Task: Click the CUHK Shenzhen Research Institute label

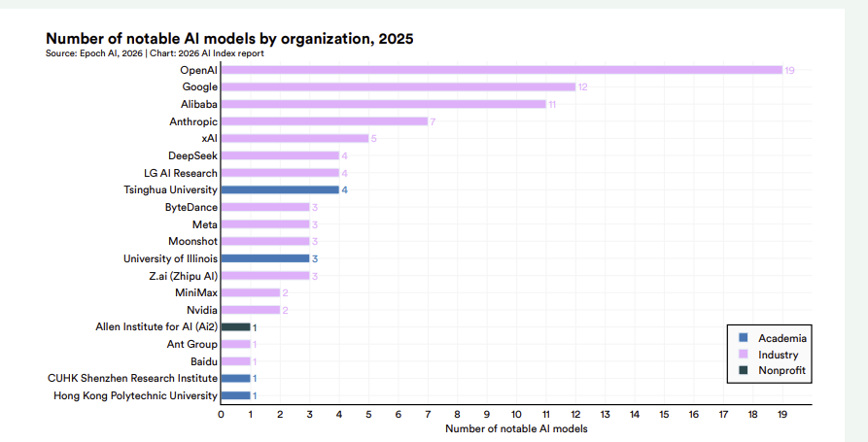Action: click(132, 379)
